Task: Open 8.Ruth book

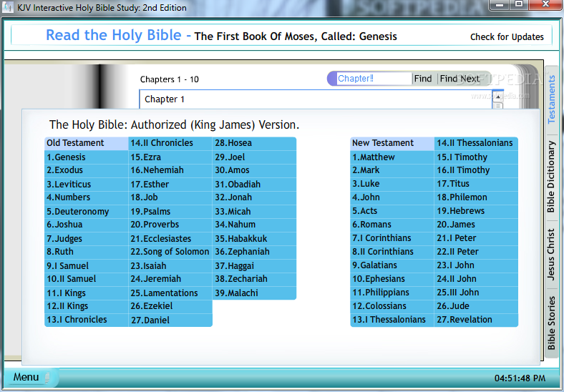Action: (x=87, y=252)
